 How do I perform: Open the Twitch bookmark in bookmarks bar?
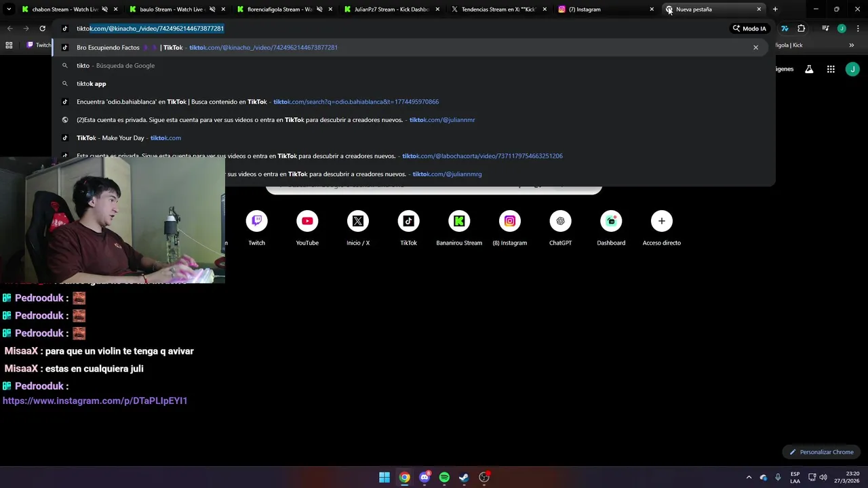coord(39,45)
